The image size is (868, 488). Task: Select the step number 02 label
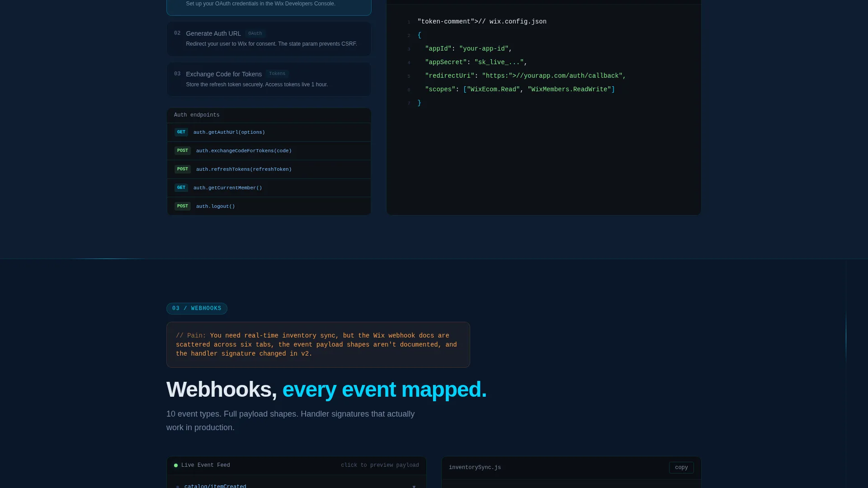tap(177, 33)
